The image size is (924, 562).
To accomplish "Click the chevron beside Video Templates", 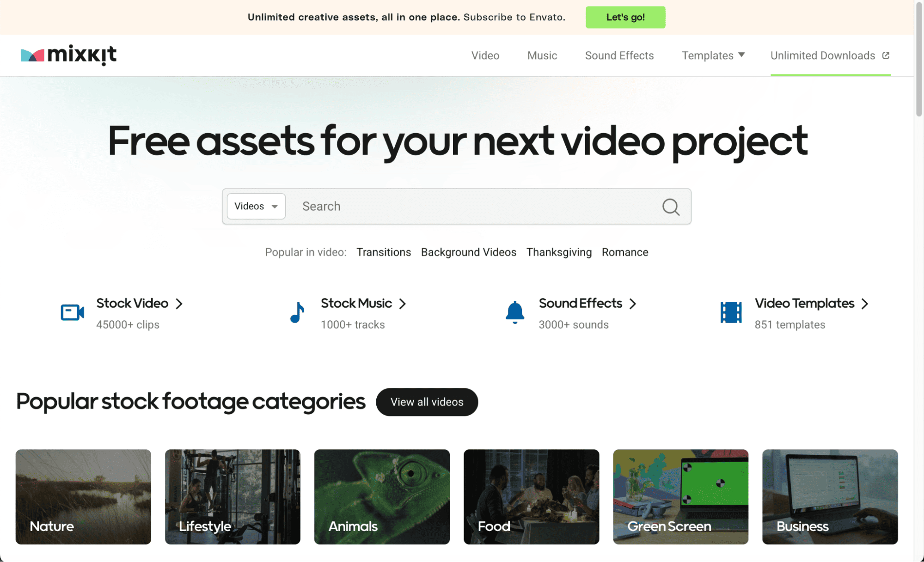I will point(865,304).
